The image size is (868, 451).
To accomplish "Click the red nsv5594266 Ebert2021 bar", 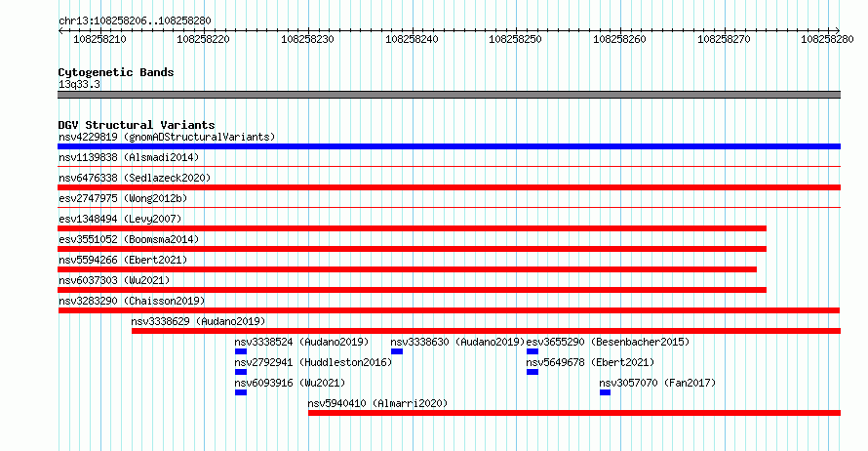I will tap(407, 269).
